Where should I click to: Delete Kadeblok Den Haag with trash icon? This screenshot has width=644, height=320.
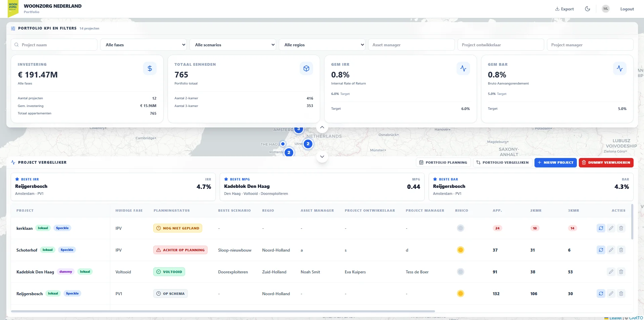pos(621,272)
